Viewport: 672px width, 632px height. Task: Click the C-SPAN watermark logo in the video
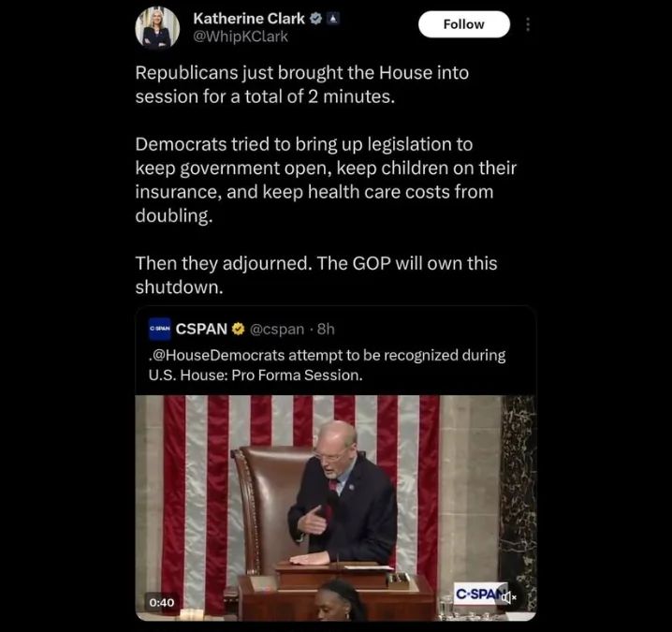(x=478, y=594)
